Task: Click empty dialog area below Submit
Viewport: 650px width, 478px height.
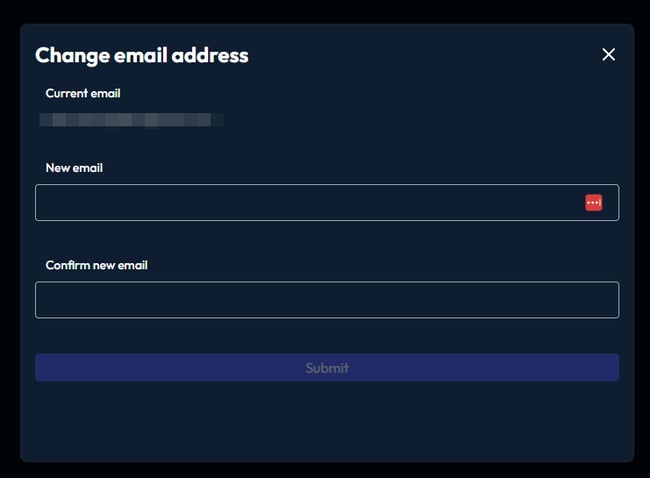Action: coord(327,421)
